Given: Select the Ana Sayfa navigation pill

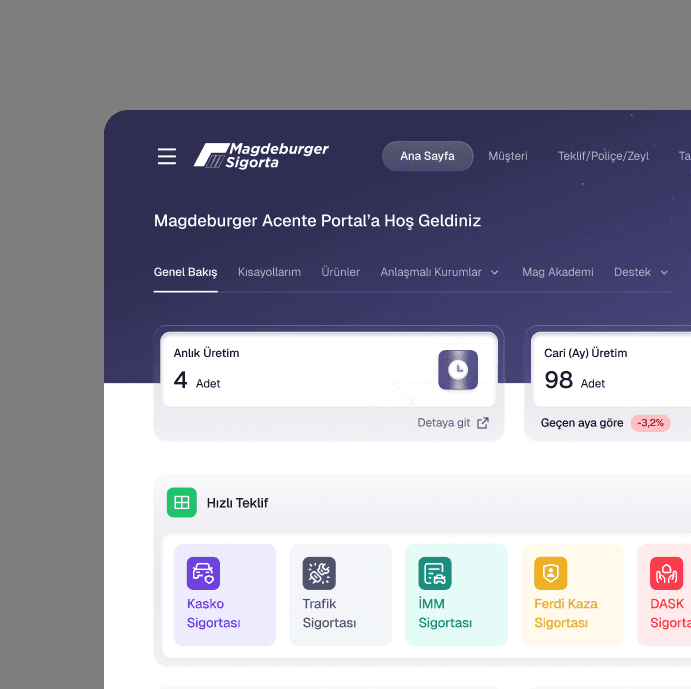Looking at the screenshot, I should coord(427,156).
